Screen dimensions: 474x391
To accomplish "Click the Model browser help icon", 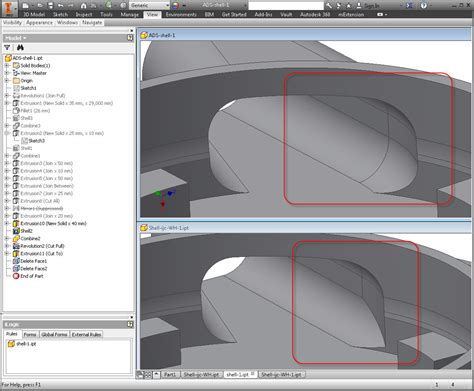I will point(130,38).
